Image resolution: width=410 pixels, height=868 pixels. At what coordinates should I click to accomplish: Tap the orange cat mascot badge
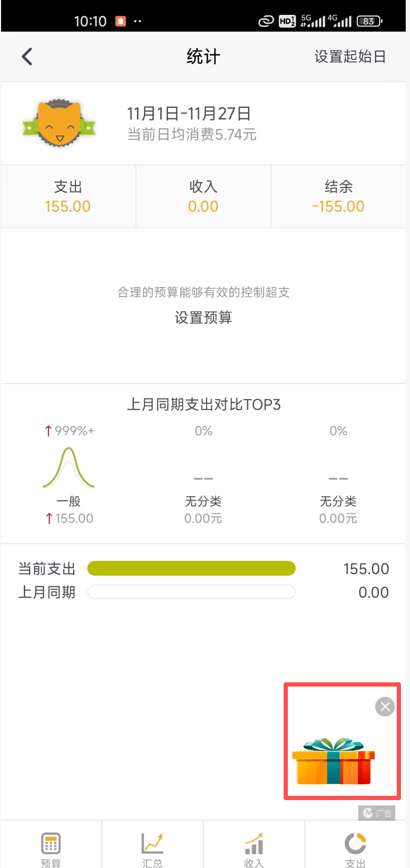click(x=59, y=123)
